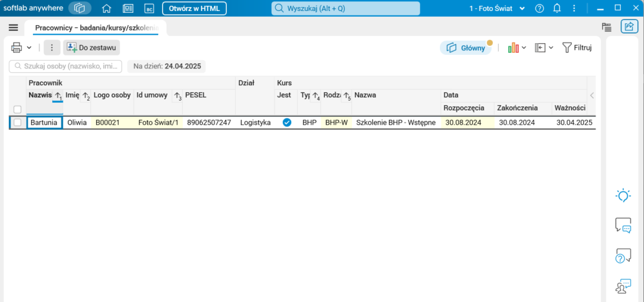Click the Otwórz w HTML button

194,8
